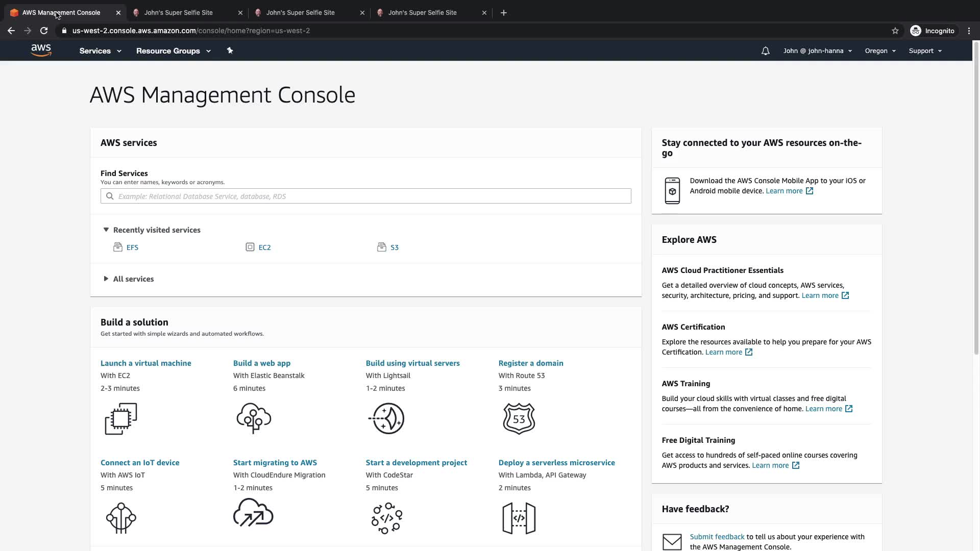Click the pin shortcuts icon in navbar
Screen dimensions: 980x551
(230, 51)
